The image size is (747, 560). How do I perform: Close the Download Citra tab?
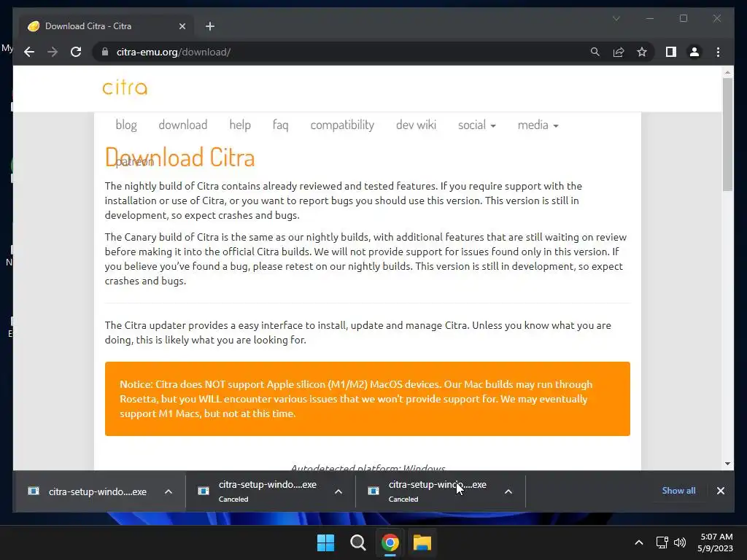(182, 26)
